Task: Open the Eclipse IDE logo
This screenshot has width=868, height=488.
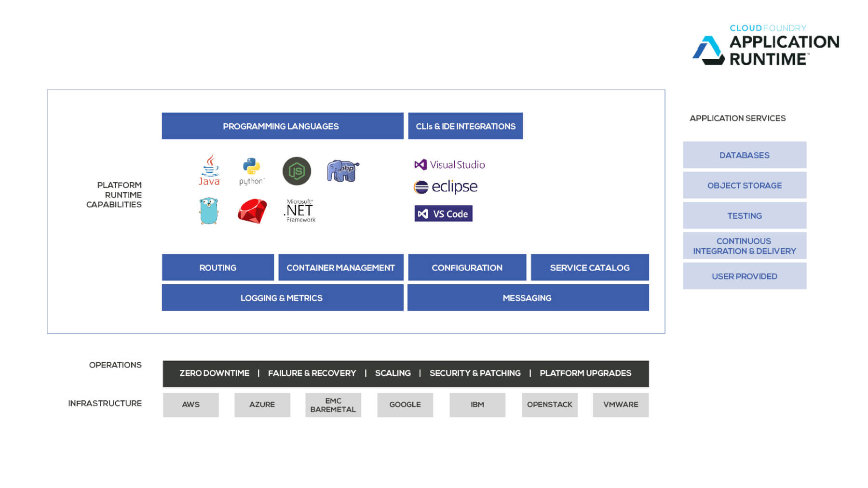Action: (446, 187)
